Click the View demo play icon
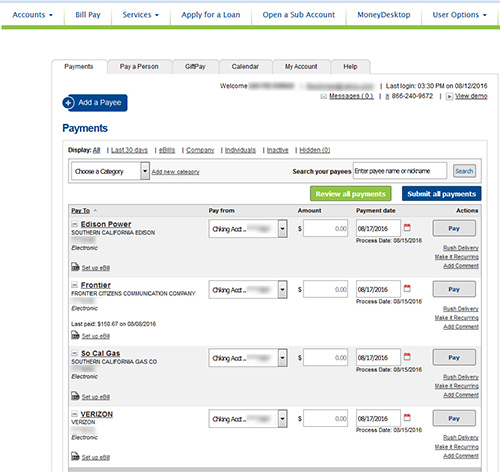The height and width of the screenshot is (474, 500). [449, 96]
